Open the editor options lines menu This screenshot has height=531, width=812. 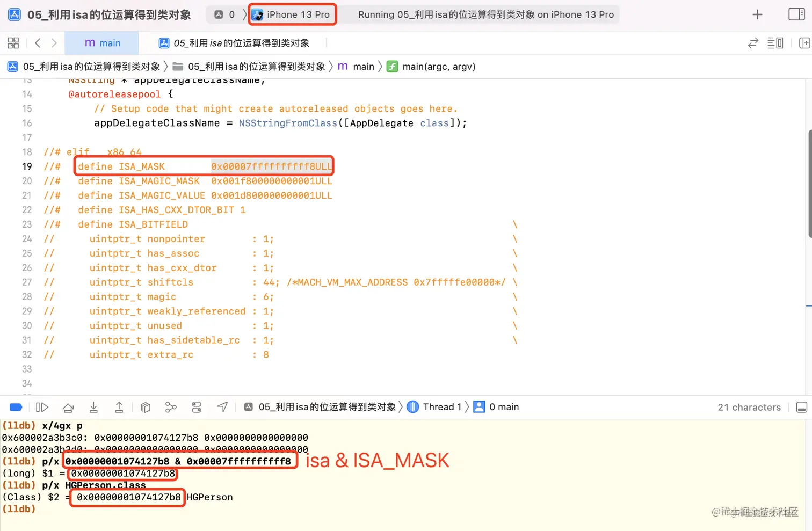point(775,43)
